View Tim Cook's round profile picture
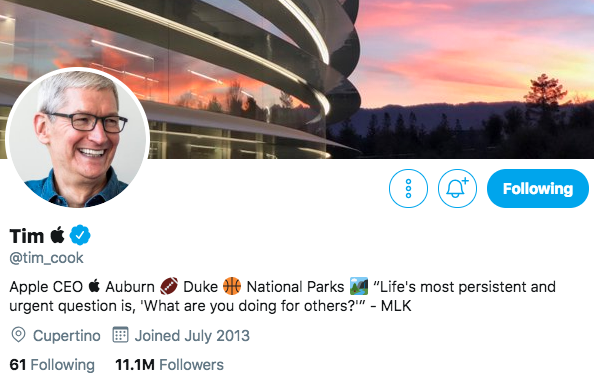Viewport: 594px width, 375px height. [78, 139]
